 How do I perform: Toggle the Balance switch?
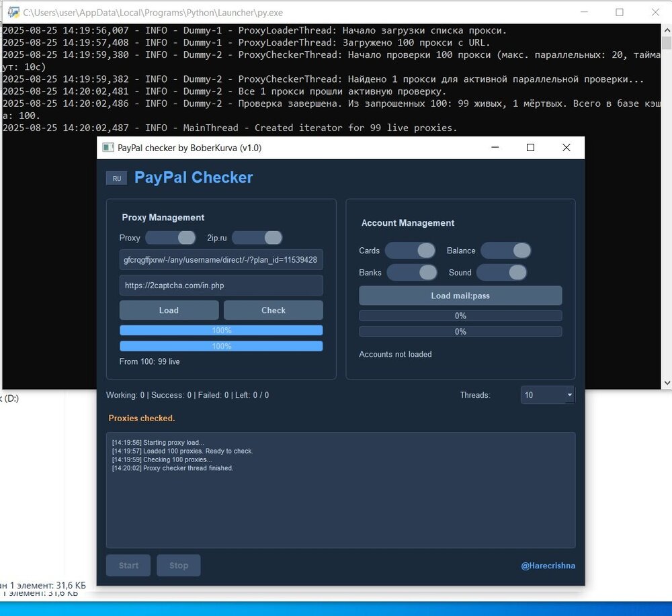pyautogui.click(x=505, y=251)
